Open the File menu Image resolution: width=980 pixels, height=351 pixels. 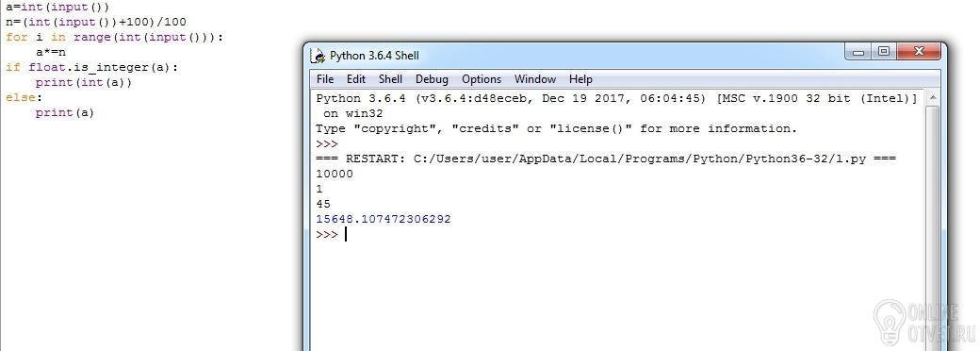(x=325, y=79)
